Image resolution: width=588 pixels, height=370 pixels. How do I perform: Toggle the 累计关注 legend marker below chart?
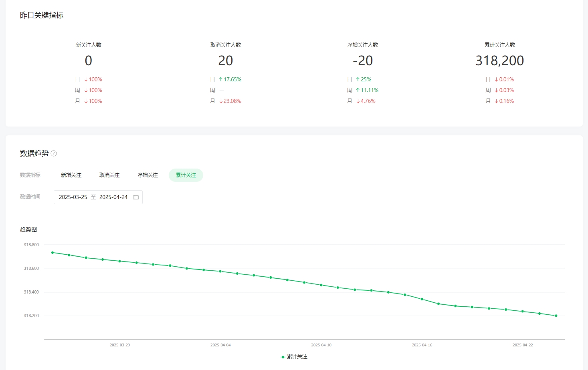pos(283,357)
